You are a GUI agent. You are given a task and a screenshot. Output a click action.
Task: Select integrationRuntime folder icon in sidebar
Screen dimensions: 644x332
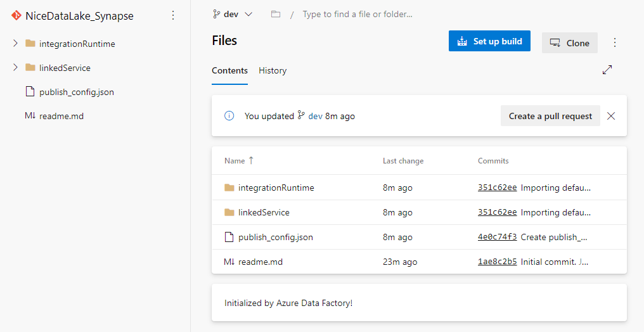pos(30,44)
